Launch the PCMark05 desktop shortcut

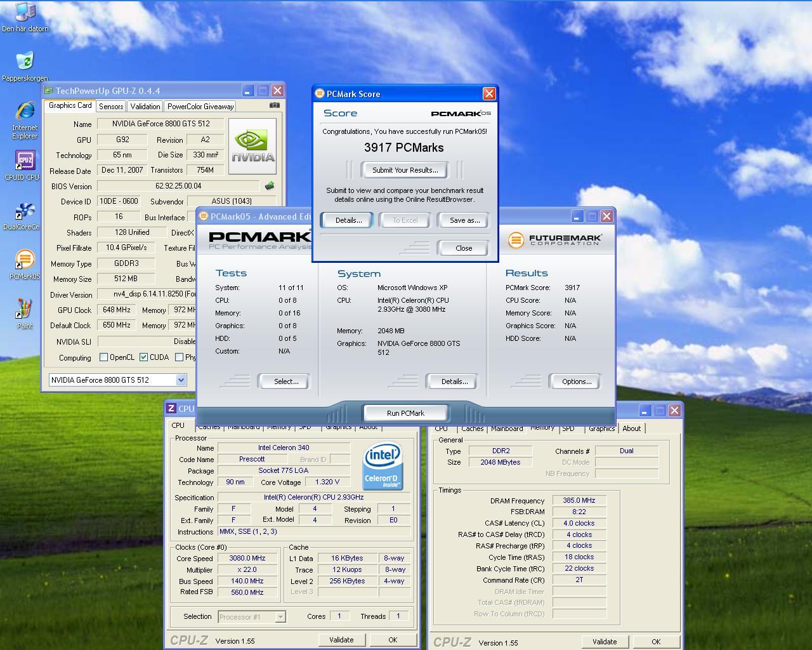25,265
